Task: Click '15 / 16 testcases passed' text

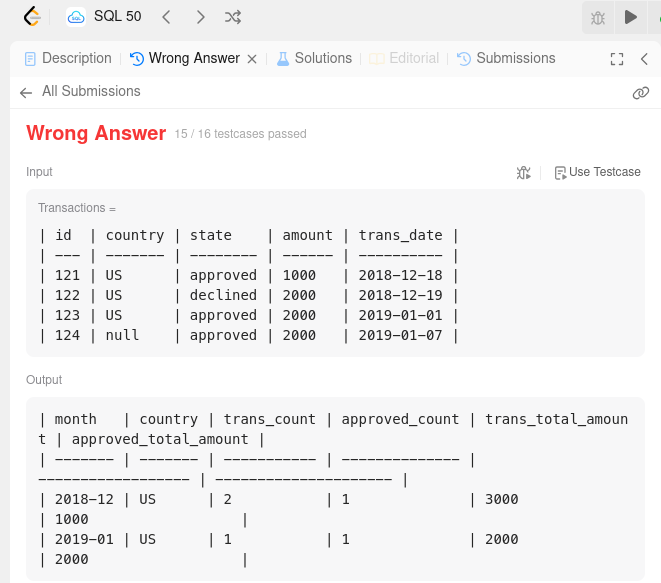Action: pos(241,134)
